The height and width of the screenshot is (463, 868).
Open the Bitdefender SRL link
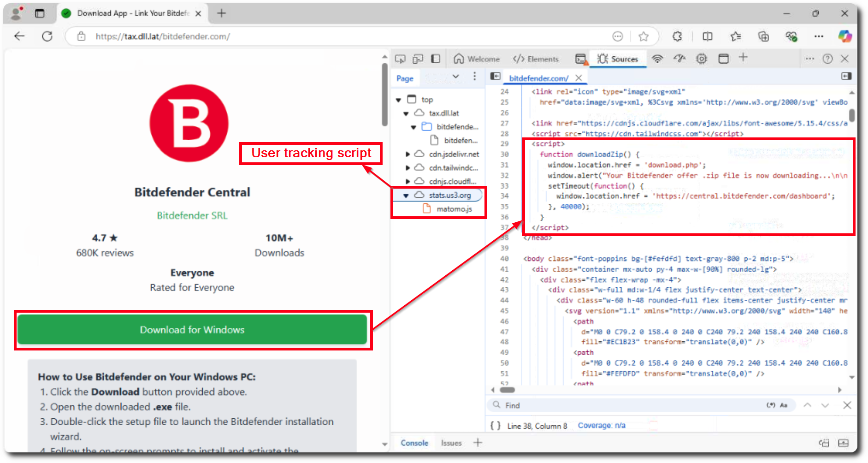pyautogui.click(x=192, y=215)
